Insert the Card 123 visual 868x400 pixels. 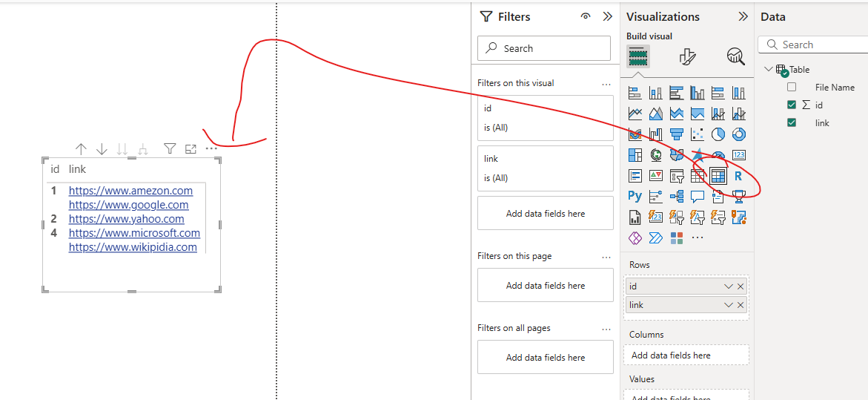[x=738, y=155]
